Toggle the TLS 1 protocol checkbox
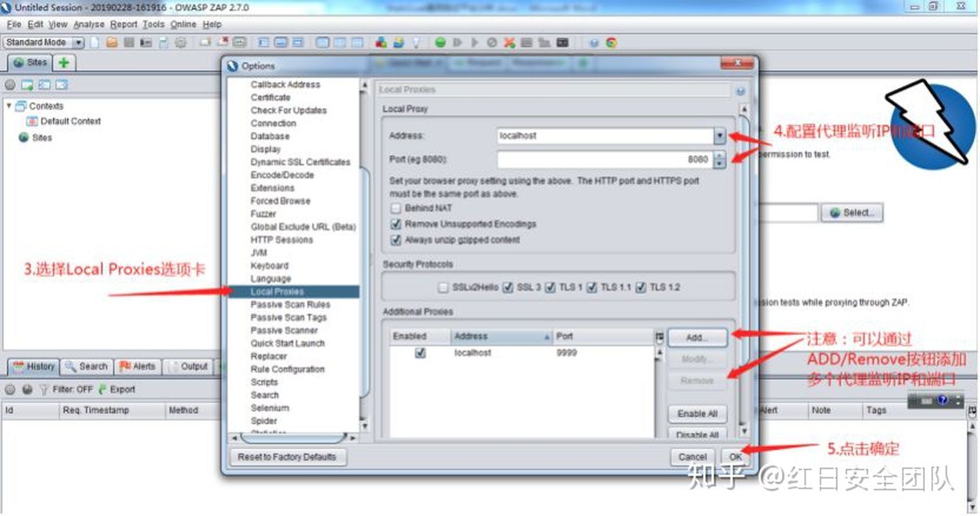The image size is (980, 516). tap(551, 287)
